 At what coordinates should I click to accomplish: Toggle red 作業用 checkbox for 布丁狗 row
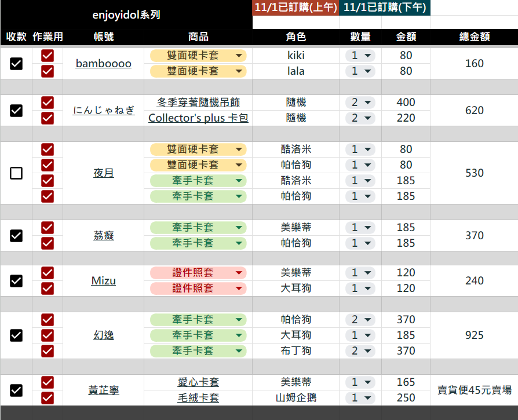48,351
